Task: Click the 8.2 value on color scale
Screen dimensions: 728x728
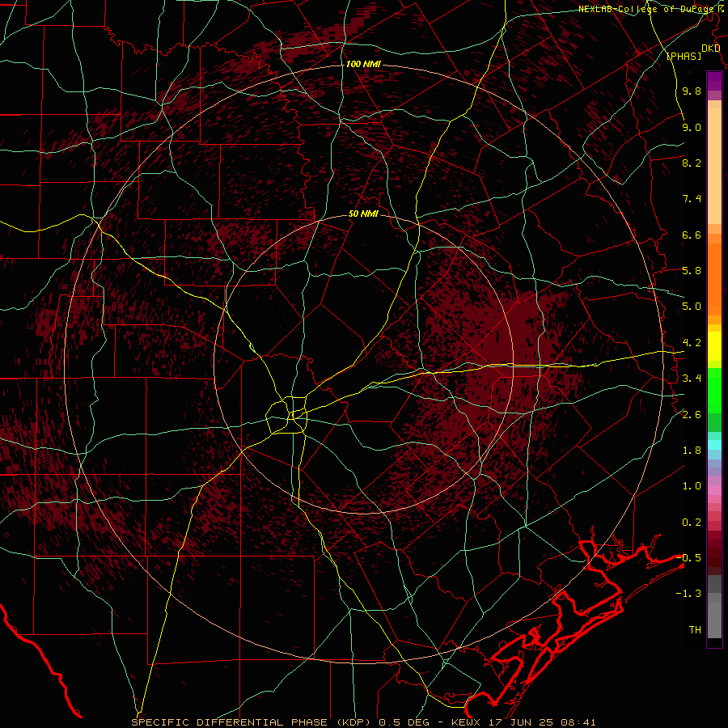Action: (x=692, y=163)
